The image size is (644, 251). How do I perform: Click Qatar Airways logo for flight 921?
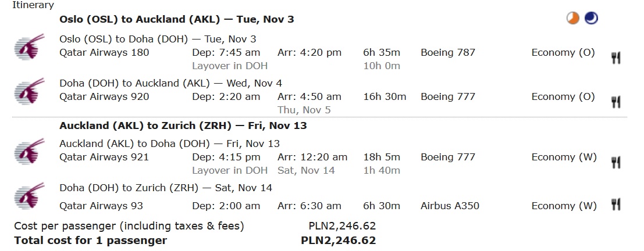(x=30, y=152)
